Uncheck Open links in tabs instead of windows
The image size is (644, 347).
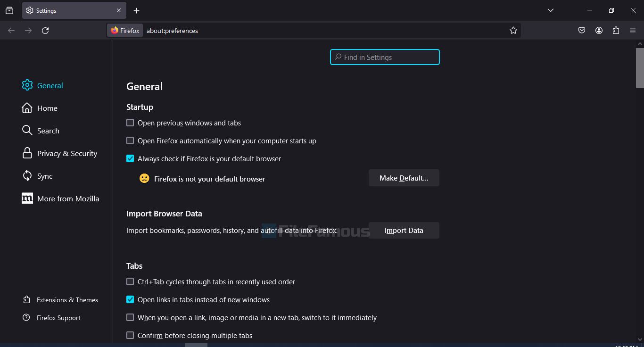click(x=130, y=299)
